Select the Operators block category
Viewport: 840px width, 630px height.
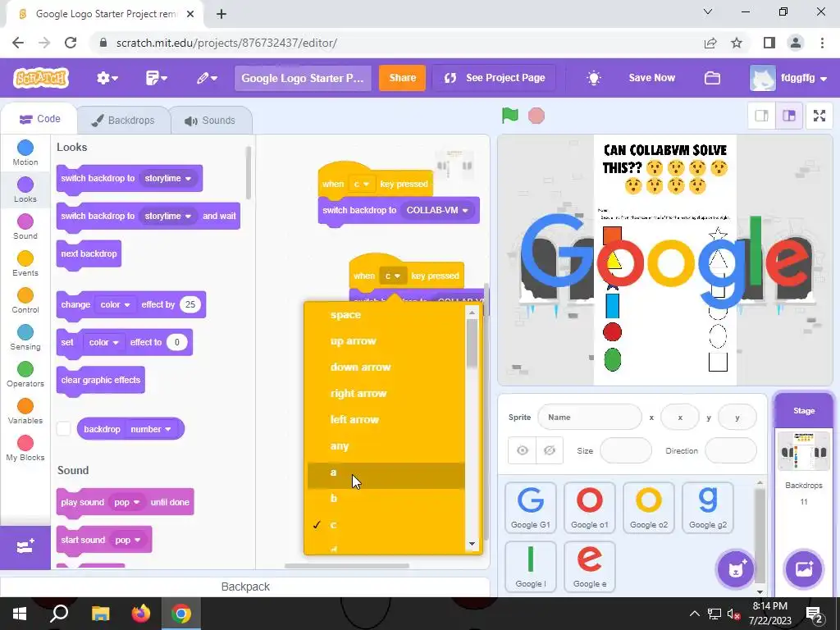coord(25,374)
